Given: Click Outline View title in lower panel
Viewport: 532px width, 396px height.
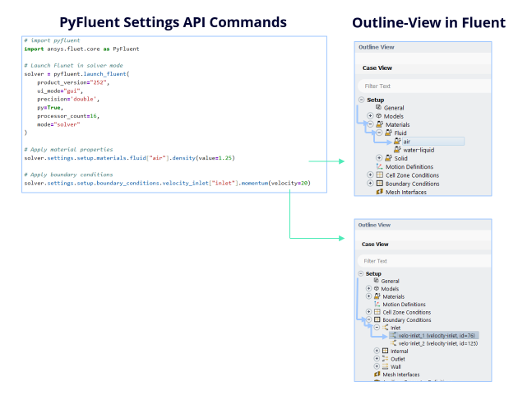Looking at the screenshot, I should pos(374,225).
